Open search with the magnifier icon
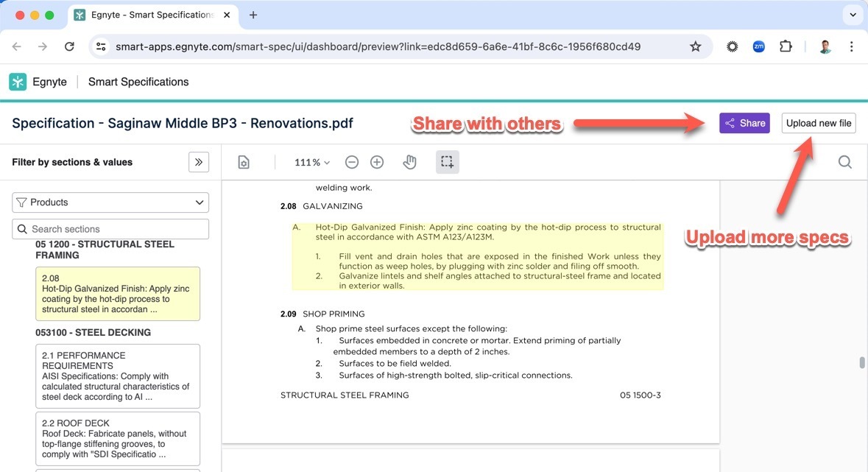868x472 pixels. coord(844,162)
